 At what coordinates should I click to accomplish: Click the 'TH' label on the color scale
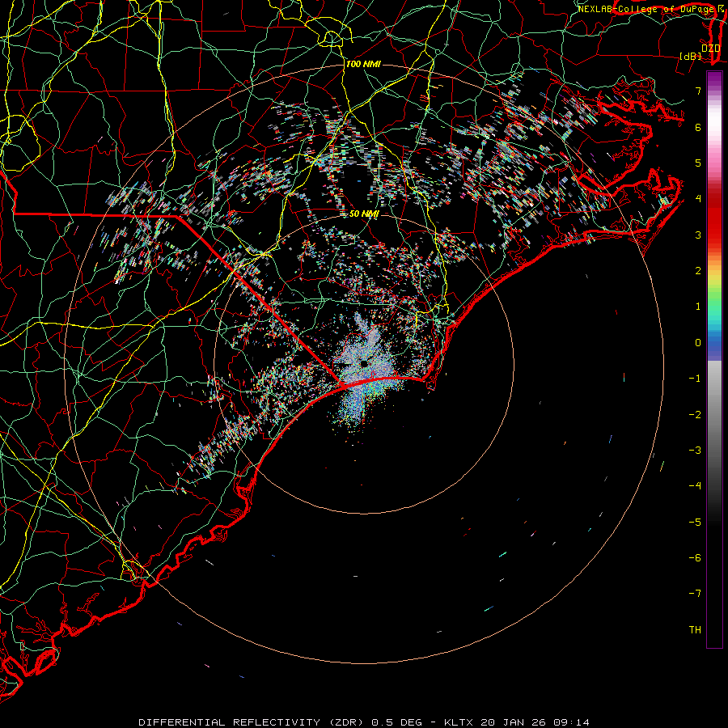(x=695, y=629)
